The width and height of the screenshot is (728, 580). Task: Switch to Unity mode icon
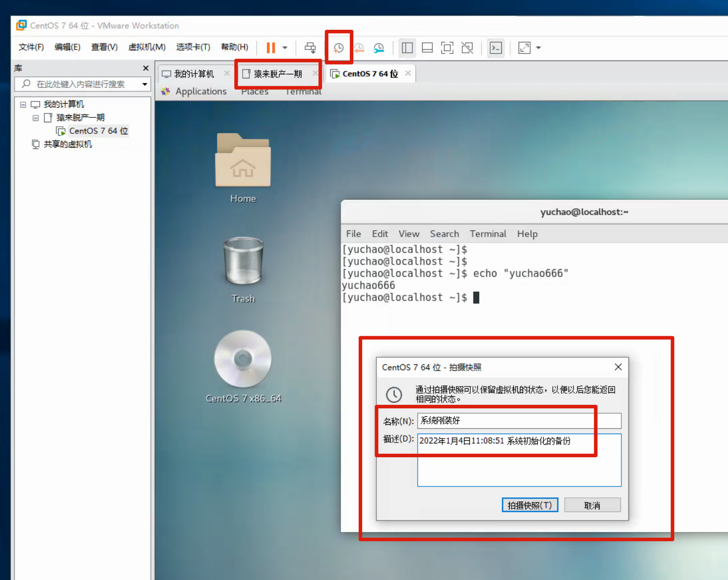(467, 48)
